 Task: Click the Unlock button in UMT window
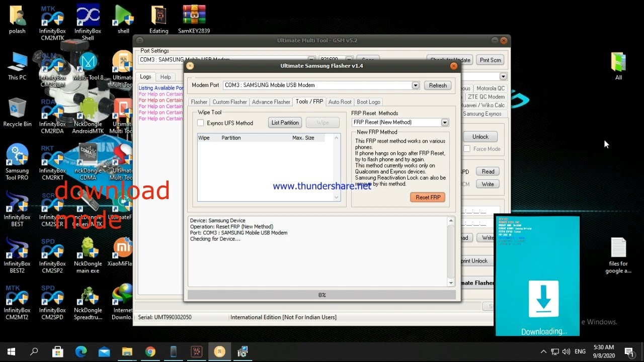pyautogui.click(x=480, y=137)
